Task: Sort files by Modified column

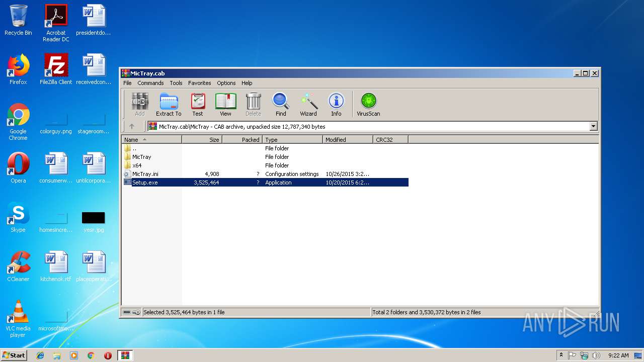Action: [348, 140]
